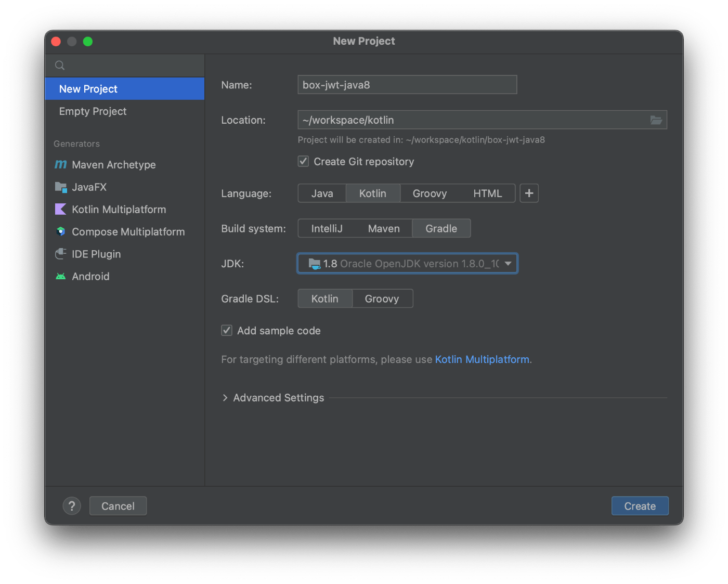Expand Advanced Settings section
Image resolution: width=728 pixels, height=584 pixels.
pos(225,398)
